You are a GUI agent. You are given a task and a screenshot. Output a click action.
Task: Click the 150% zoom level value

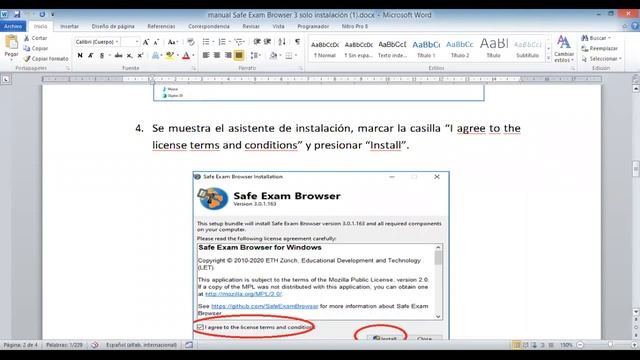pyautogui.click(x=566, y=345)
